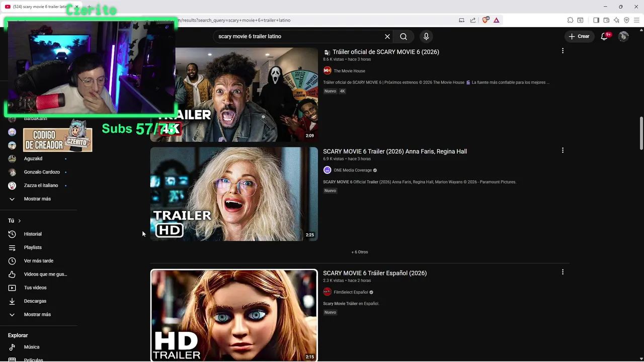This screenshot has width=644, height=362.
Task: Open options for SCARY MOVIE 6 Trailer Anna Faris
Action: pos(562,150)
